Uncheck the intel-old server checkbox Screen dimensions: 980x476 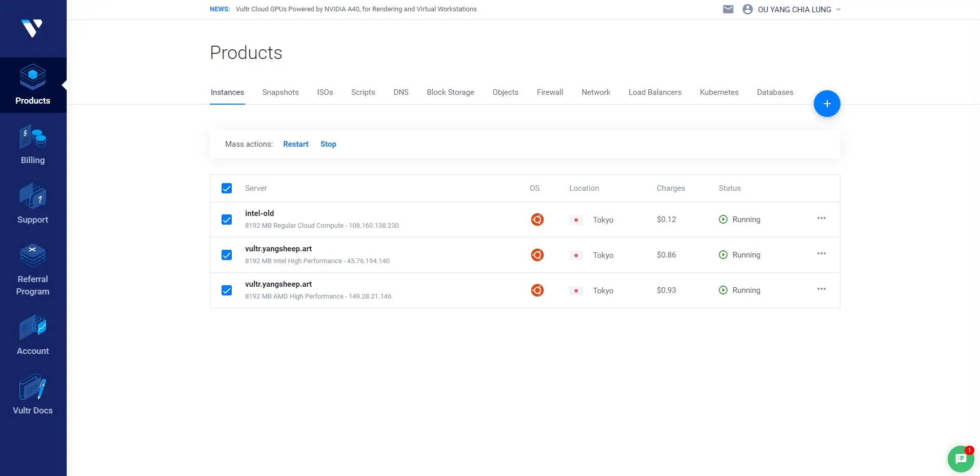227,220
